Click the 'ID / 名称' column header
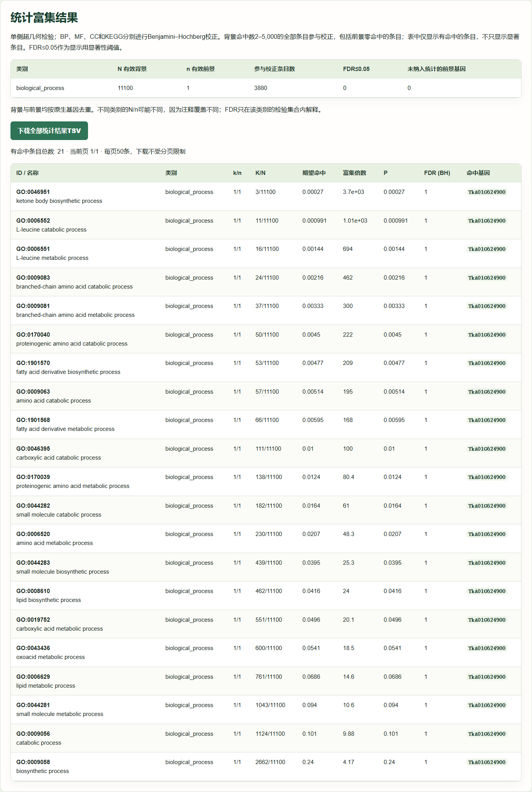532x792 pixels. coord(28,173)
